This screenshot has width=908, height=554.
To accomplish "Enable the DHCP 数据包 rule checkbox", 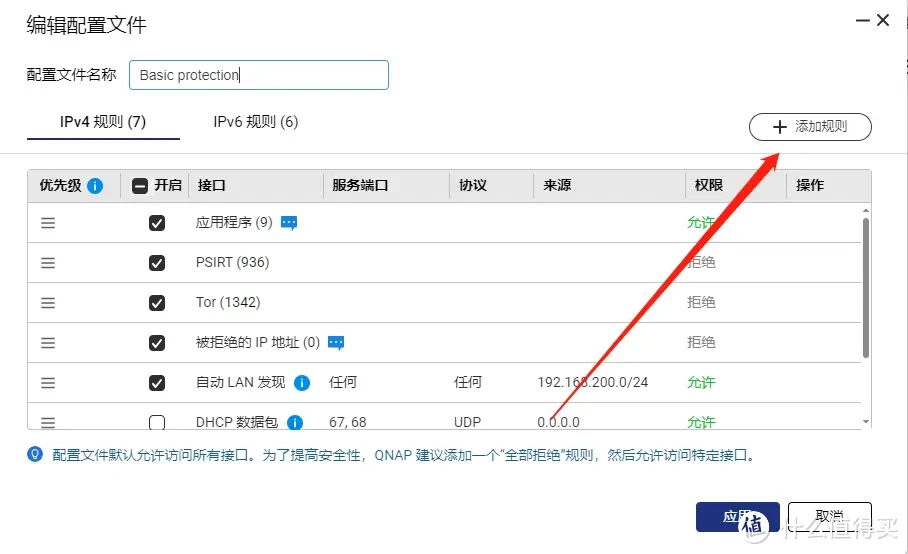I will pos(157,423).
